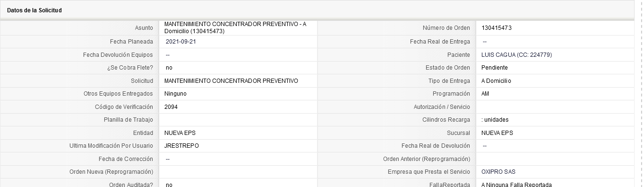
Task: Click the Código de Verificación value 2094
Action: [x=171, y=107]
